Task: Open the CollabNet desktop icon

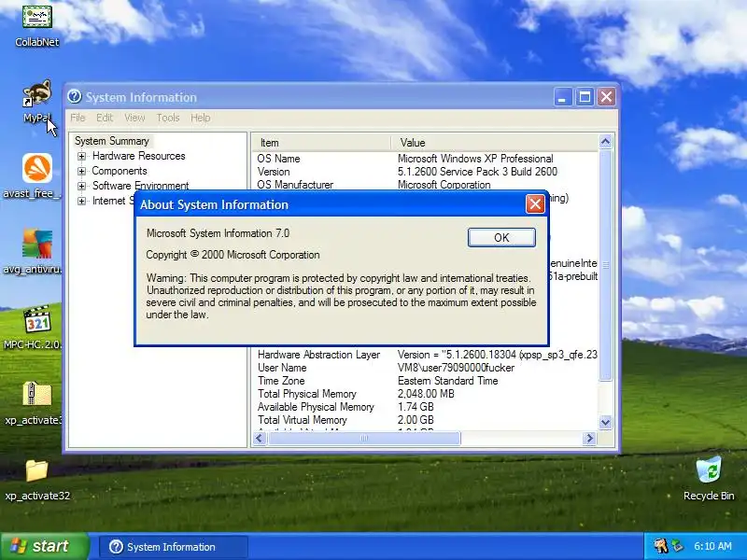Action: [x=36, y=24]
